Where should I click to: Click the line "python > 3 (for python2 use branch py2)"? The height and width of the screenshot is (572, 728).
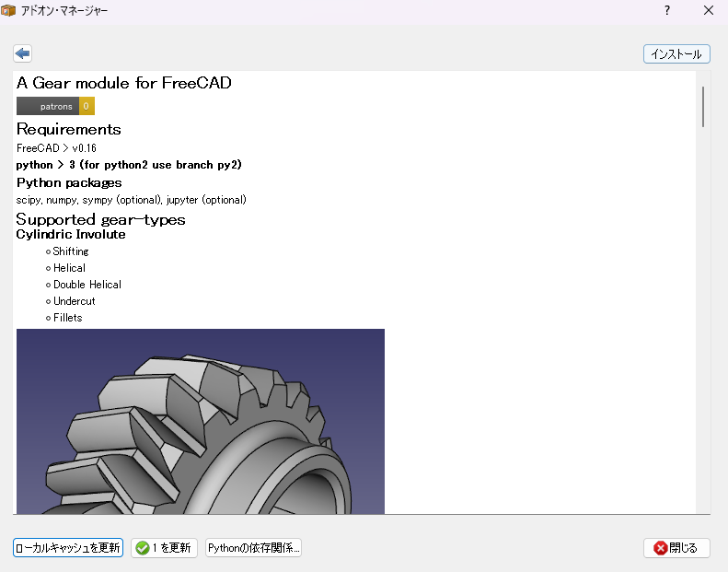point(129,165)
